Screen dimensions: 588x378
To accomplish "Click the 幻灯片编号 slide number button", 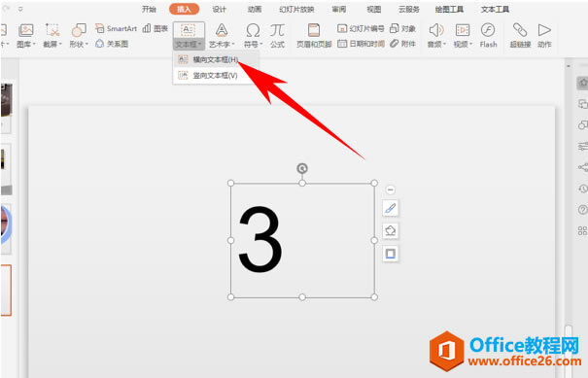I will [361, 28].
